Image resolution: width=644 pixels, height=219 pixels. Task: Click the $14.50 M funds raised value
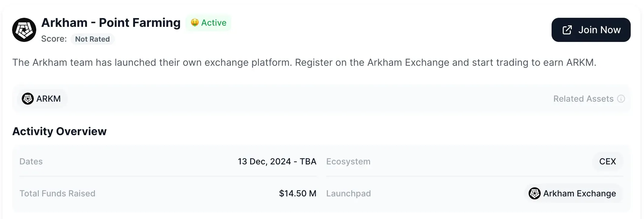pos(298,193)
